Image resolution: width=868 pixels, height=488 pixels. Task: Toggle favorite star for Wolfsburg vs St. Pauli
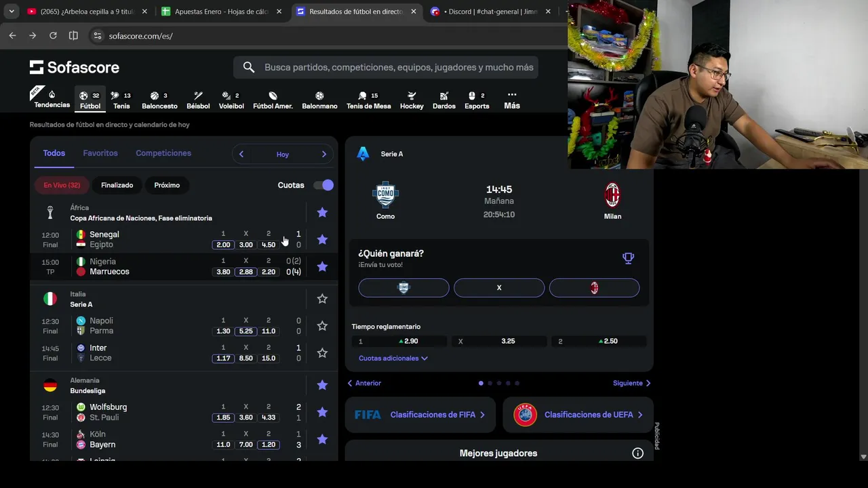pos(322,412)
